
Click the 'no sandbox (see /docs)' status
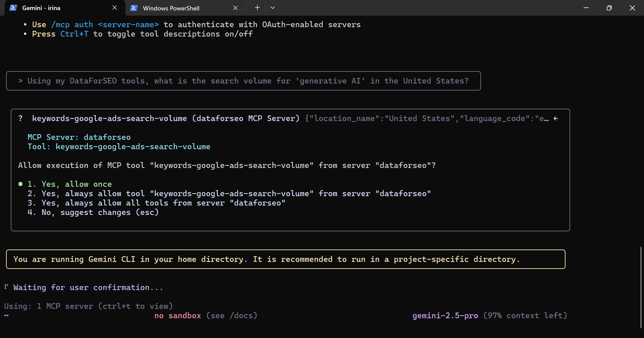[206, 316]
